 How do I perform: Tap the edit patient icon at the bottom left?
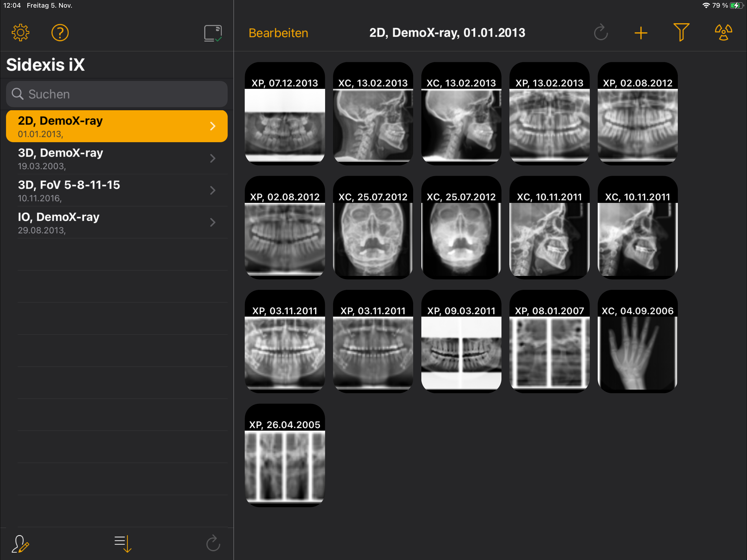click(21, 543)
